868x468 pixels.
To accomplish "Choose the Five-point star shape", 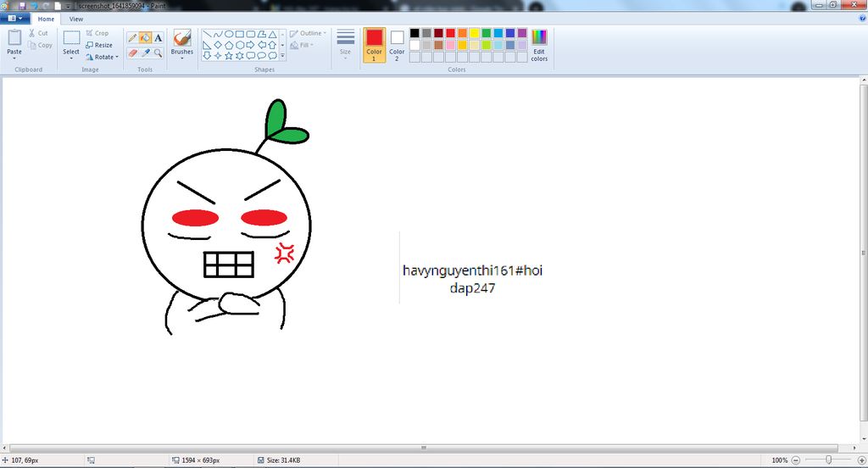I will (229, 56).
